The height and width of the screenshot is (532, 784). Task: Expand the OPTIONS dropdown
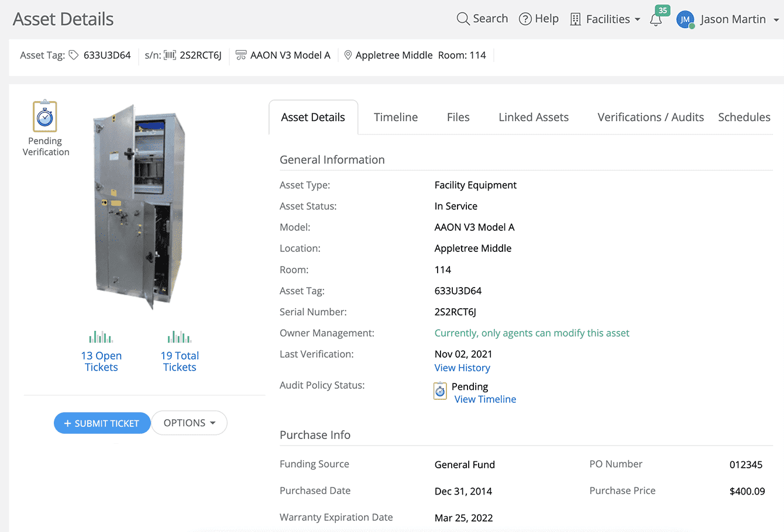tap(189, 423)
